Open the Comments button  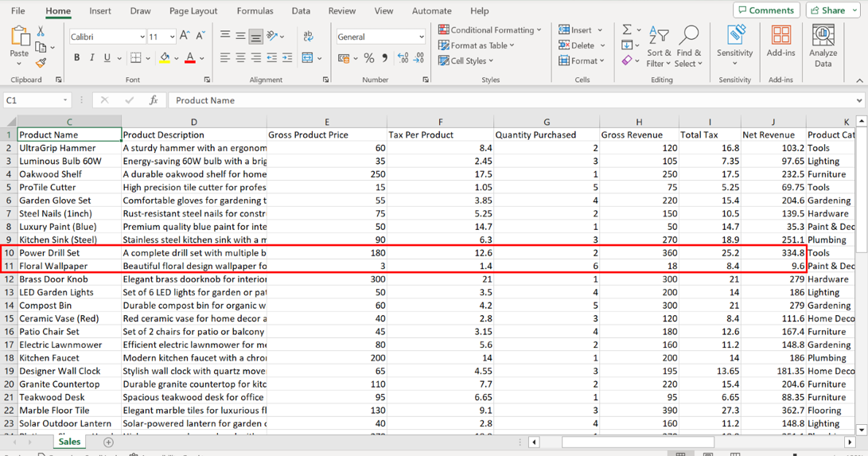[766, 10]
